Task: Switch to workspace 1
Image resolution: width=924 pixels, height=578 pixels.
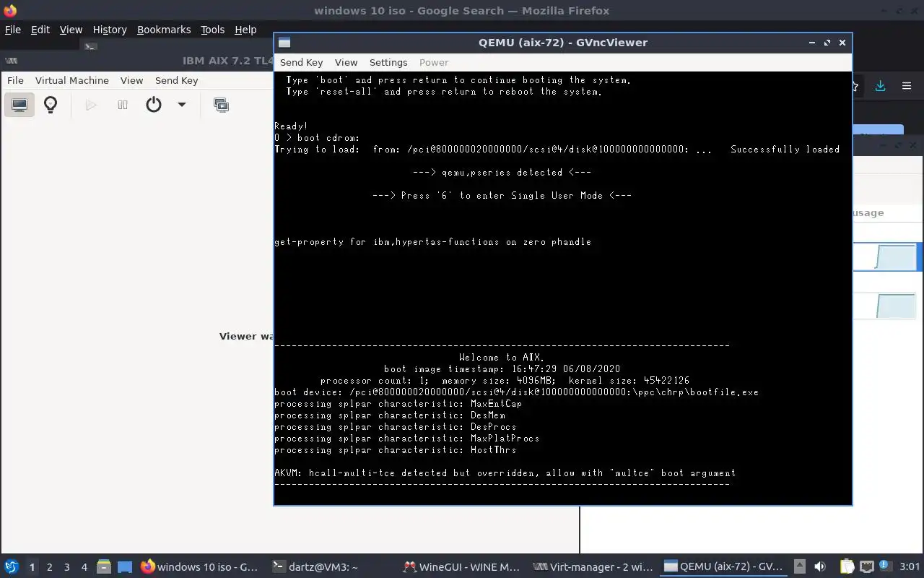Action: tap(32, 567)
